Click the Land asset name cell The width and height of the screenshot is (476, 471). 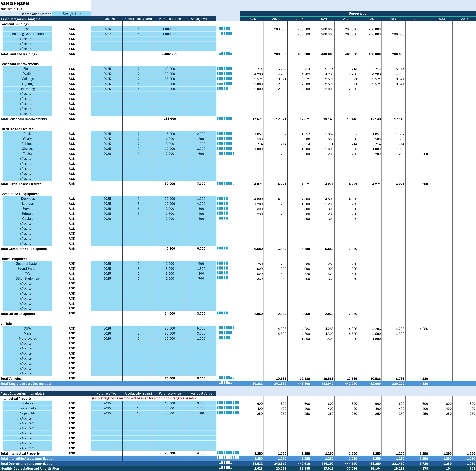(27, 29)
